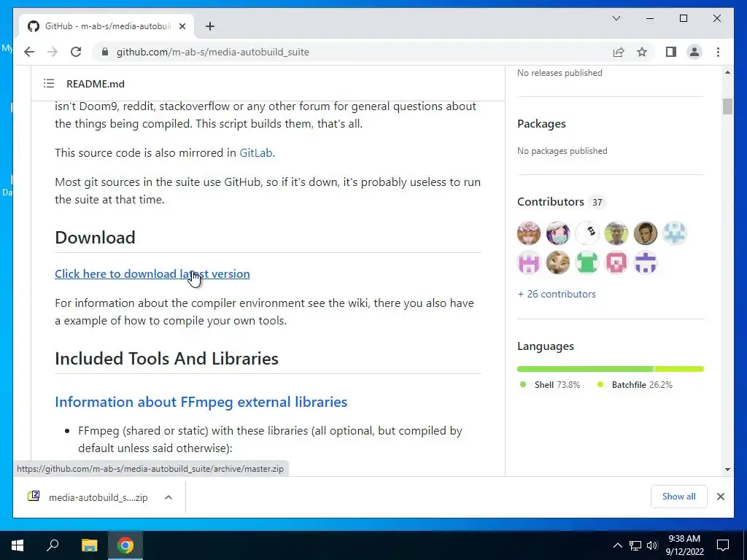Close the GitHub media-autobuild tab

[182, 26]
